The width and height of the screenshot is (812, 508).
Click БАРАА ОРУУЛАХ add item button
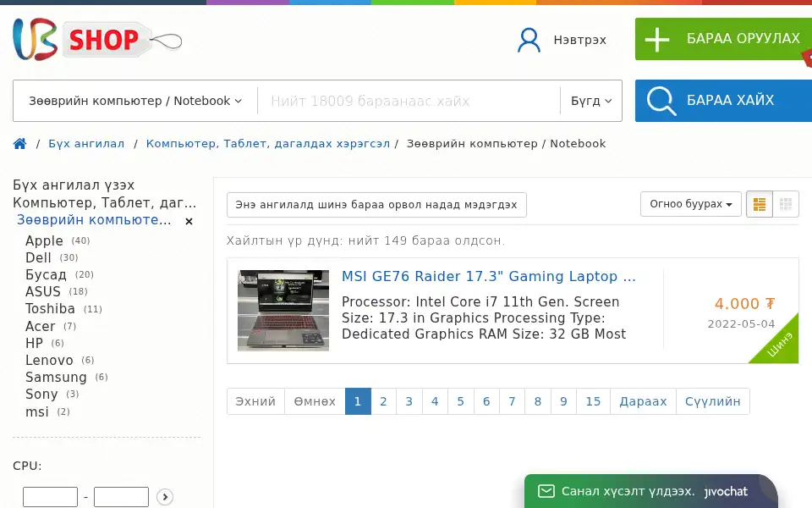coord(723,39)
